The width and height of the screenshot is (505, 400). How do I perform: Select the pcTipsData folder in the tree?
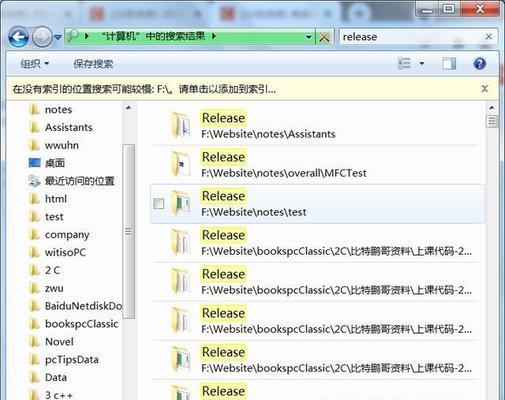pyautogui.click(x=72, y=360)
